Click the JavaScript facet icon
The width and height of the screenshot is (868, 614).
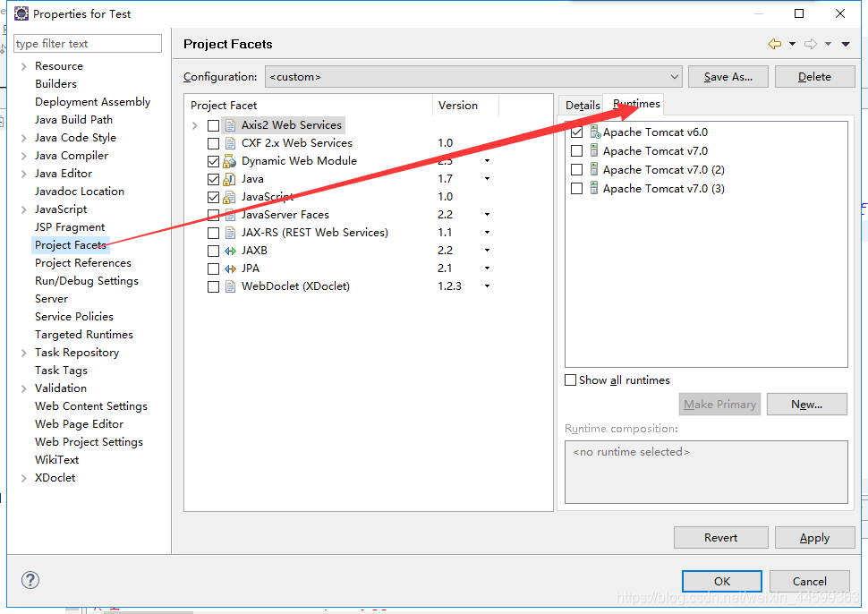pyautogui.click(x=230, y=197)
